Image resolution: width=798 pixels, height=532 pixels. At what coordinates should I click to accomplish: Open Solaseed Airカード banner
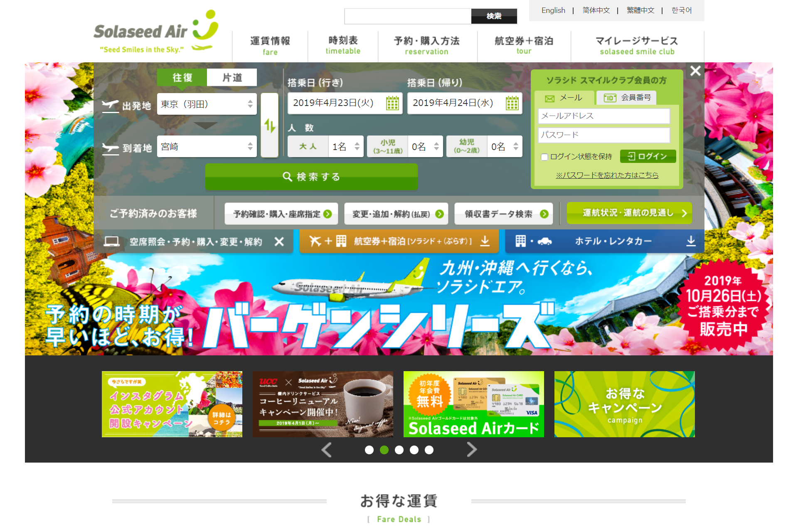tap(474, 404)
